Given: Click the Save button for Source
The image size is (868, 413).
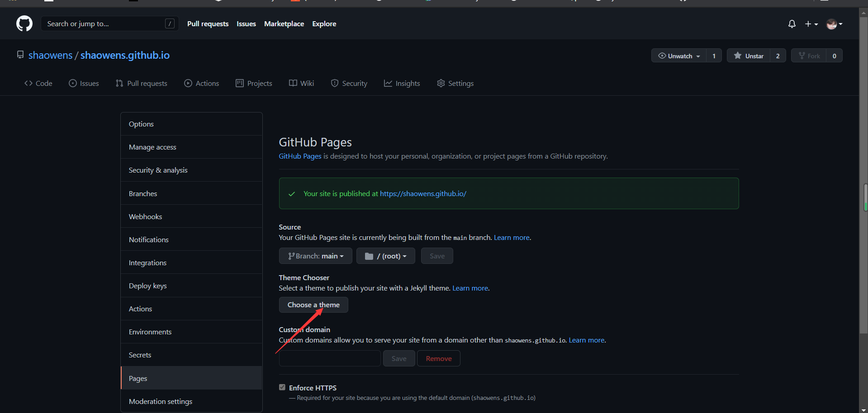Looking at the screenshot, I should (437, 256).
